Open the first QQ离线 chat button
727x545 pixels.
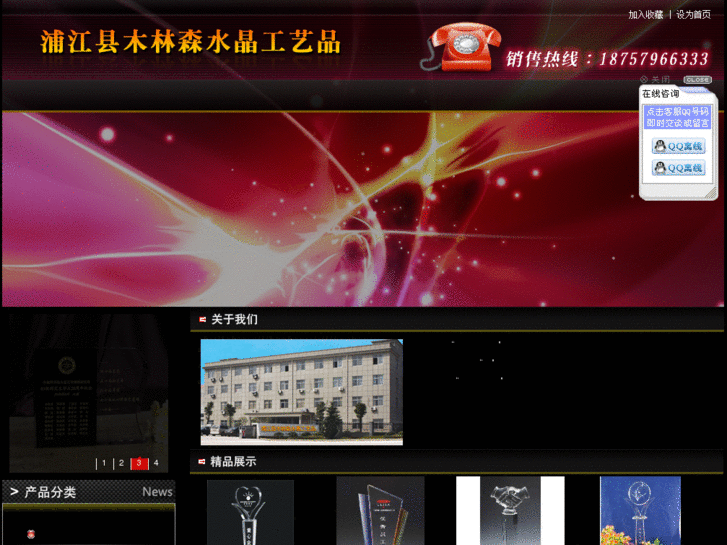coord(679,146)
